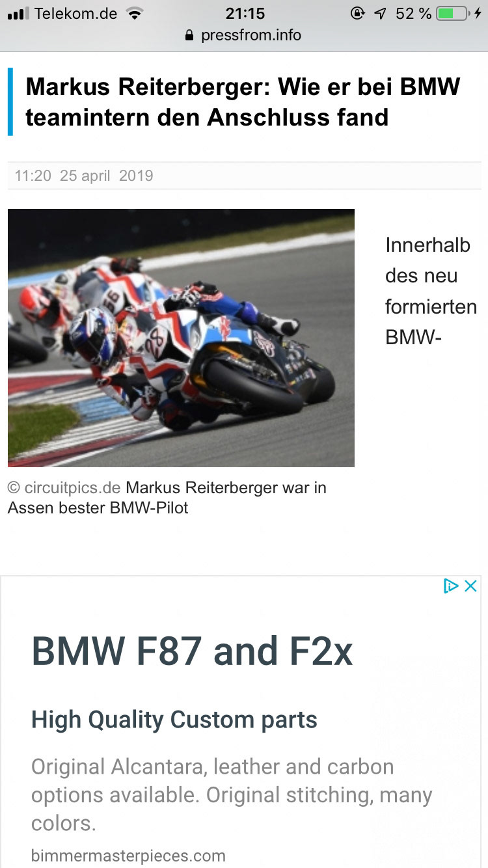Tap the cellular signal bars
488x868 pixels.
coord(18,14)
